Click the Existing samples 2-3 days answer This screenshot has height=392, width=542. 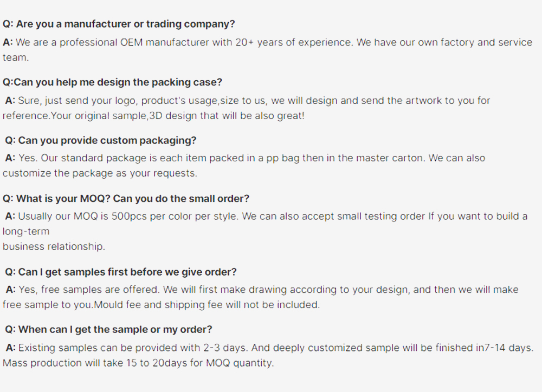click(269, 348)
